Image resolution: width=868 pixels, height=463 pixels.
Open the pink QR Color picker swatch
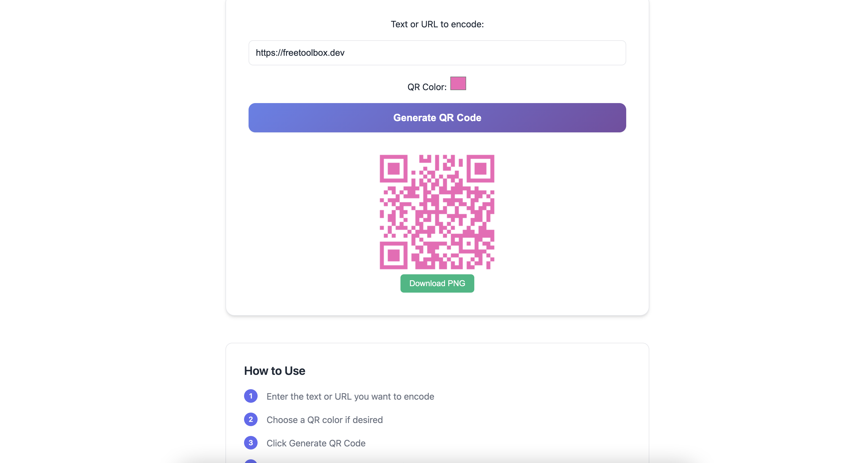(x=458, y=83)
